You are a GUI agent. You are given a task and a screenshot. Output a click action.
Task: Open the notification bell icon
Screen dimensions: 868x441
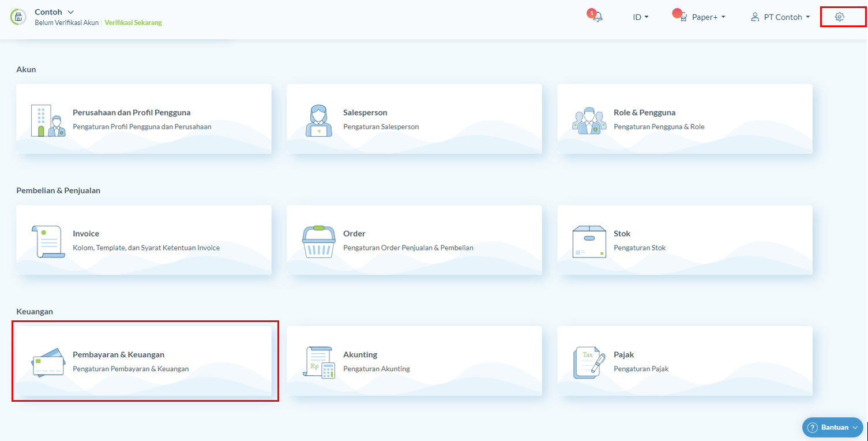coord(598,17)
